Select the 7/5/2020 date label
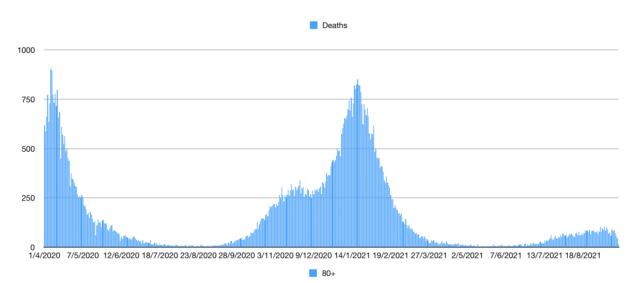The height and width of the screenshot is (283, 644). pos(83,256)
